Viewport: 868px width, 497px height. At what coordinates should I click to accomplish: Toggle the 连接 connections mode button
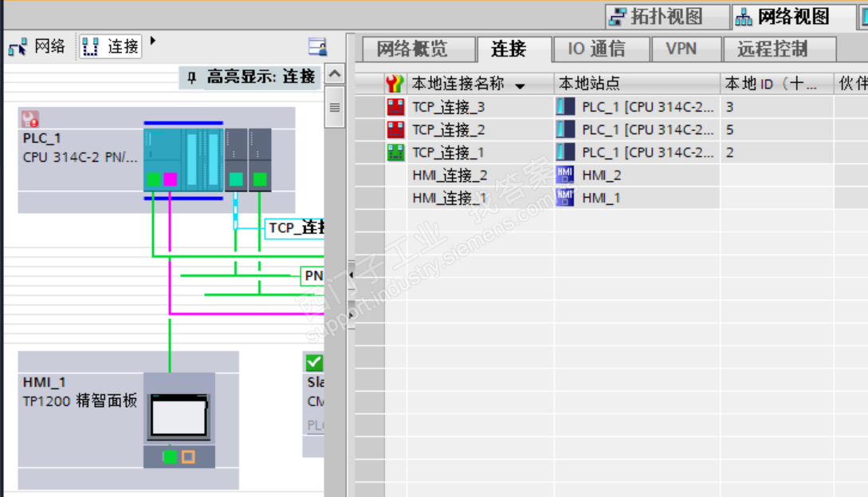110,46
